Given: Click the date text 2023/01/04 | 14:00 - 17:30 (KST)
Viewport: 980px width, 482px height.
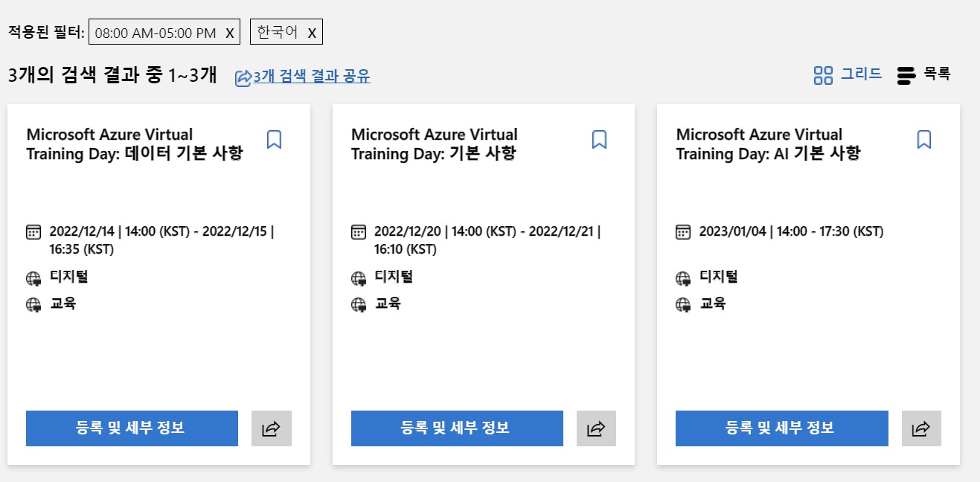Looking at the screenshot, I should (x=791, y=231).
